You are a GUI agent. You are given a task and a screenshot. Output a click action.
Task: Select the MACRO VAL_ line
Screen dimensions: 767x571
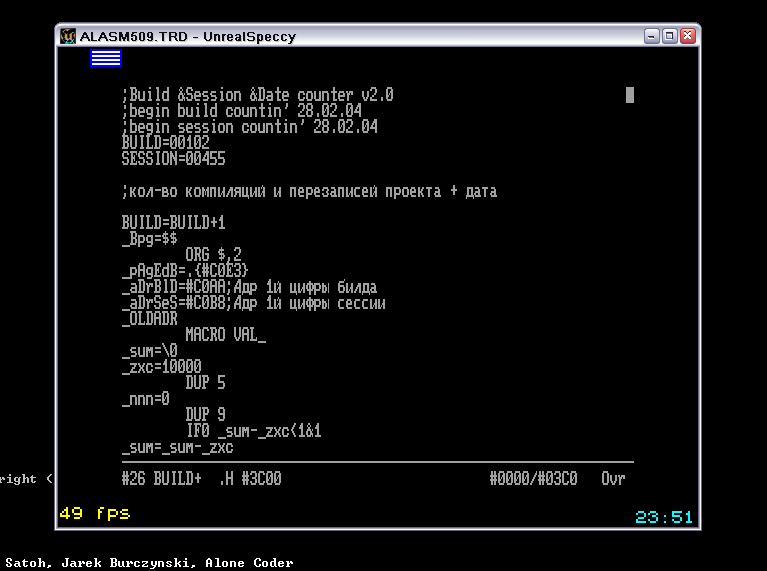tap(226, 335)
